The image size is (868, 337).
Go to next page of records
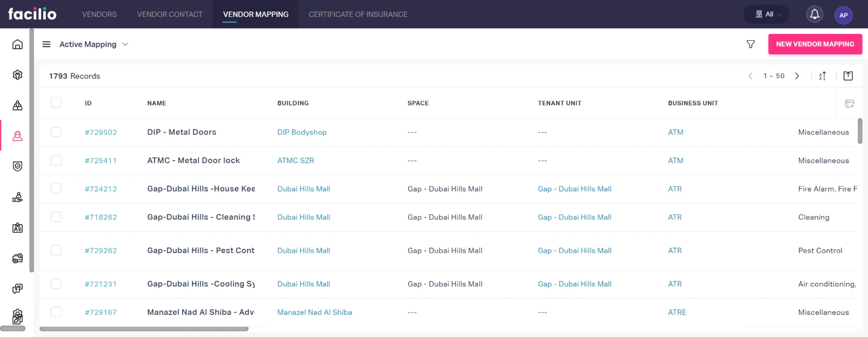pyautogui.click(x=797, y=76)
